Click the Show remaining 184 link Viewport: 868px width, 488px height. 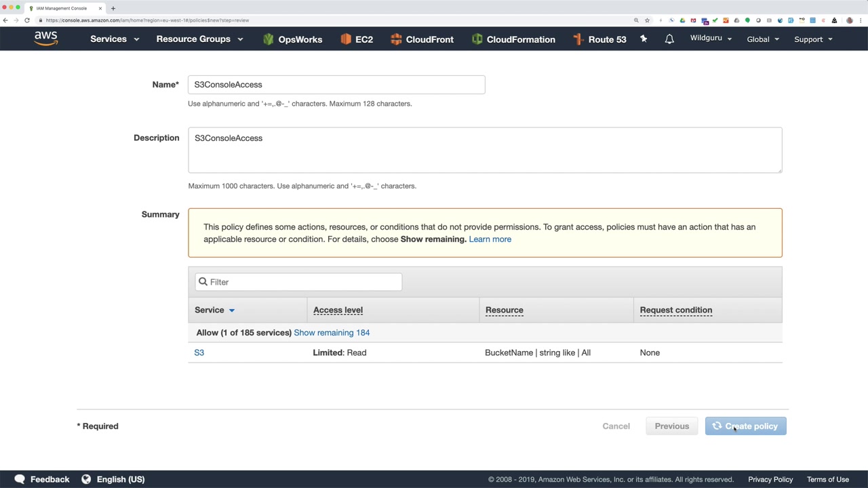pos(332,333)
